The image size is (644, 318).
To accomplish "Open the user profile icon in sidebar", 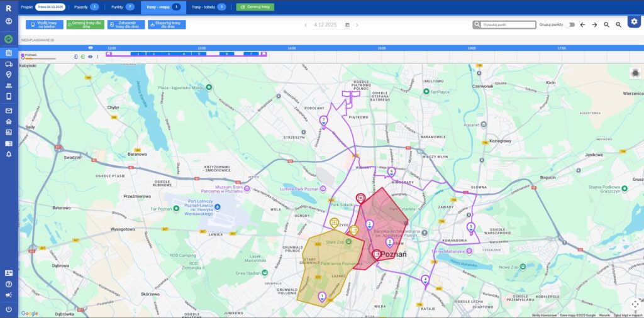I will (9, 21).
